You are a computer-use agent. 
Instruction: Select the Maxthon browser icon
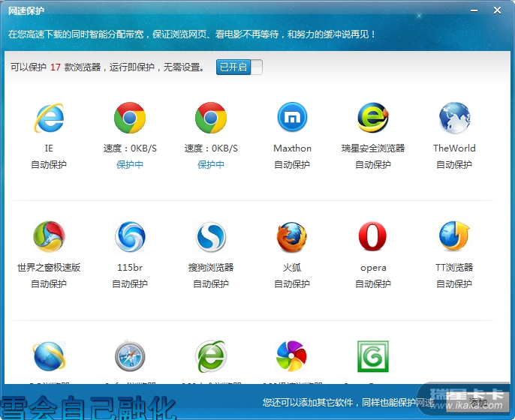pos(292,117)
